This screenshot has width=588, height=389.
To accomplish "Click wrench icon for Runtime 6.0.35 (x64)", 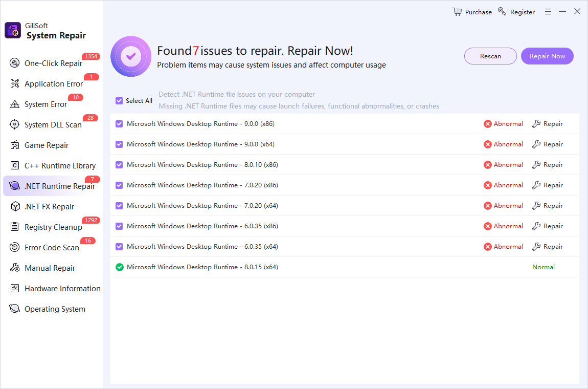I will 536,247.
